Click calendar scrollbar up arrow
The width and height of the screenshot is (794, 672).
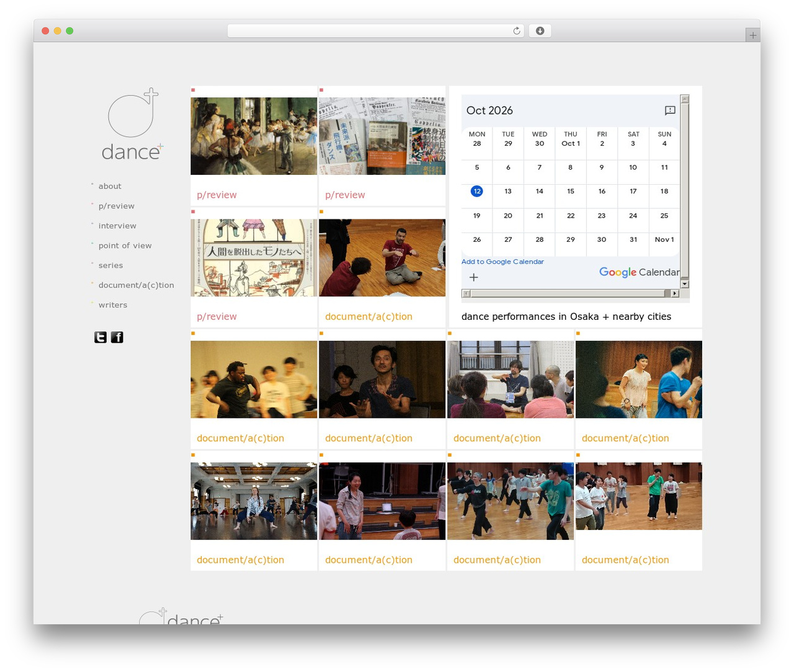click(685, 99)
